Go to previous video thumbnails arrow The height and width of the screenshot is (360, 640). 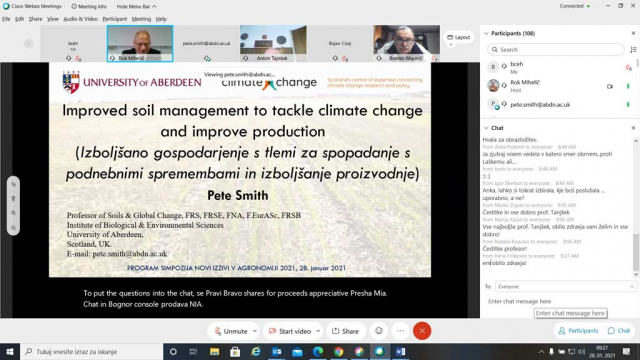[x=29, y=43]
